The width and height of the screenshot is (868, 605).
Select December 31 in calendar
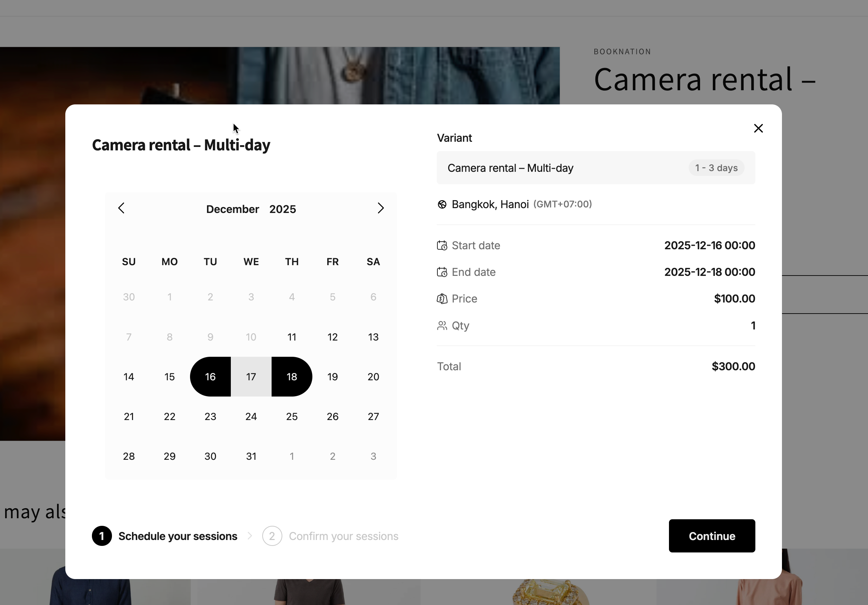click(251, 456)
